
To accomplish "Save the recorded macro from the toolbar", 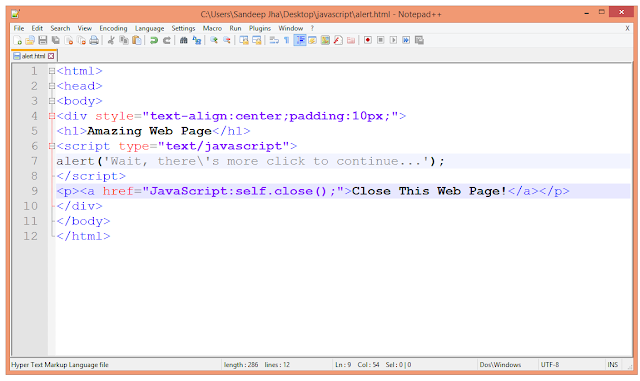I will coord(419,40).
